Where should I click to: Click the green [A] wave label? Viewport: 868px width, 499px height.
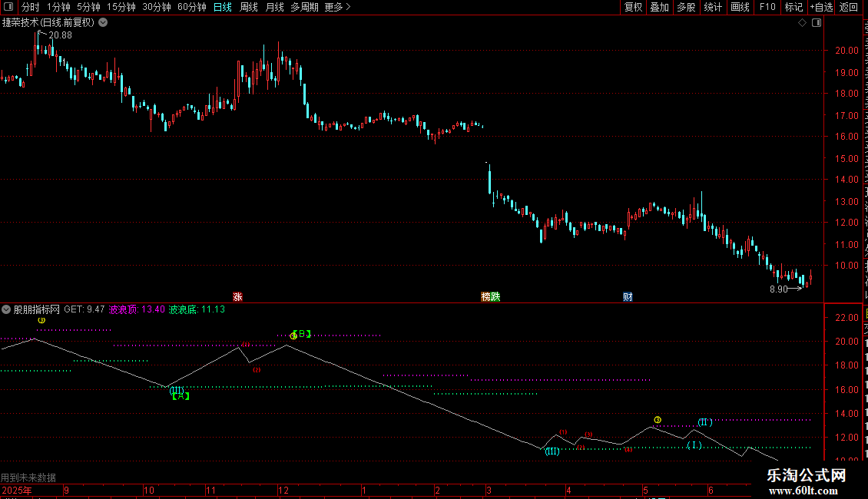(x=181, y=396)
